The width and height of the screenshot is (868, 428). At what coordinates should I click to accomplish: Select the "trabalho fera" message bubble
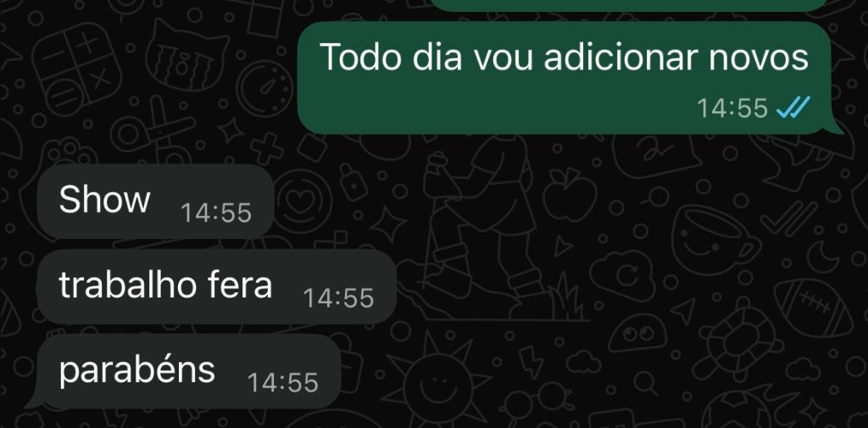pos(216,286)
